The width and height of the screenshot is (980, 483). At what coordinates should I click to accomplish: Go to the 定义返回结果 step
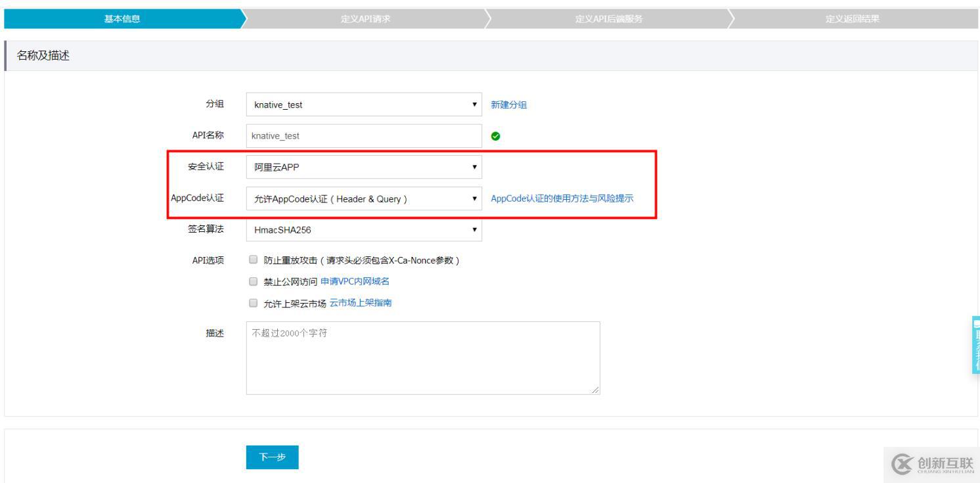tap(853, 19)
